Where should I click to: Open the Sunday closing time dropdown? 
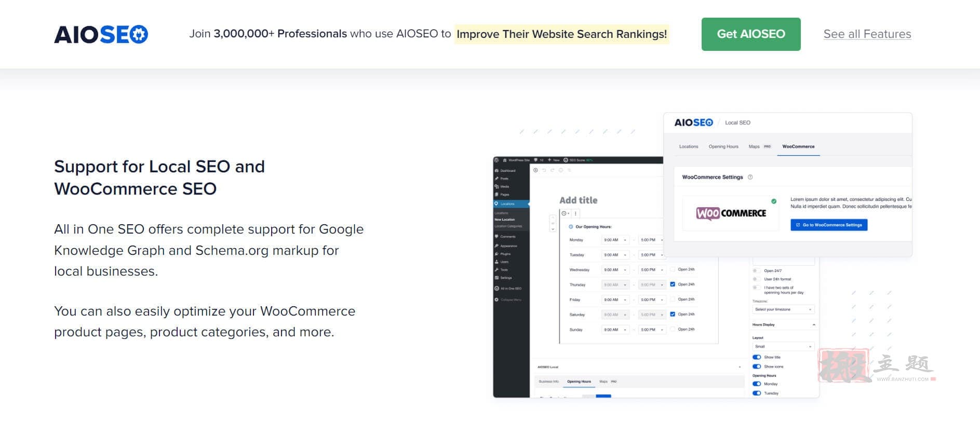[x=652, y=330]
